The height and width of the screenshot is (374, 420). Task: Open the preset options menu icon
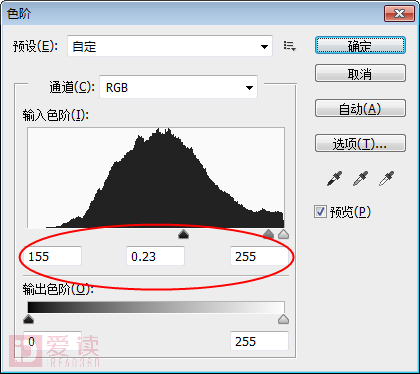[x=290, y=46]
